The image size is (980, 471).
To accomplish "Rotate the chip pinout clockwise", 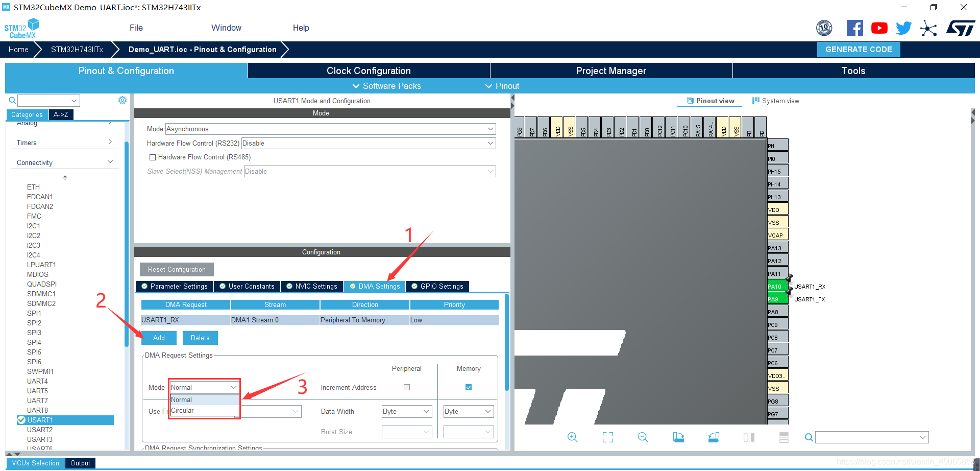I will (x=678, y=437).
